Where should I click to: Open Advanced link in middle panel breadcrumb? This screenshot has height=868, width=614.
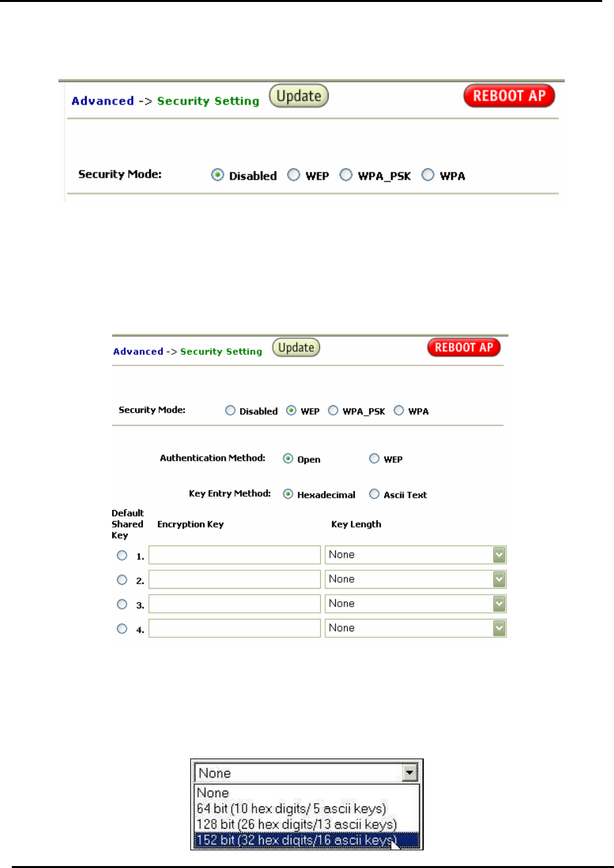pyautogui.click(x=138, y=351)
